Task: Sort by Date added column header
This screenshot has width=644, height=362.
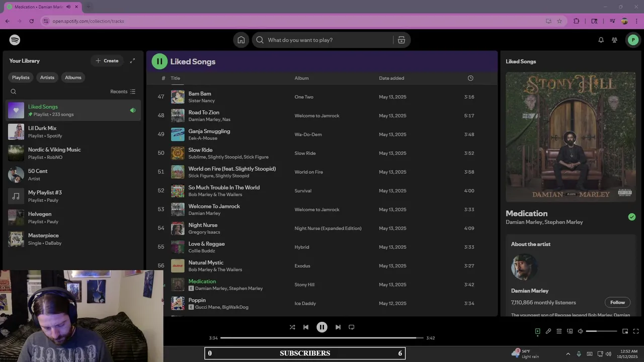Action: coord(391,78)
